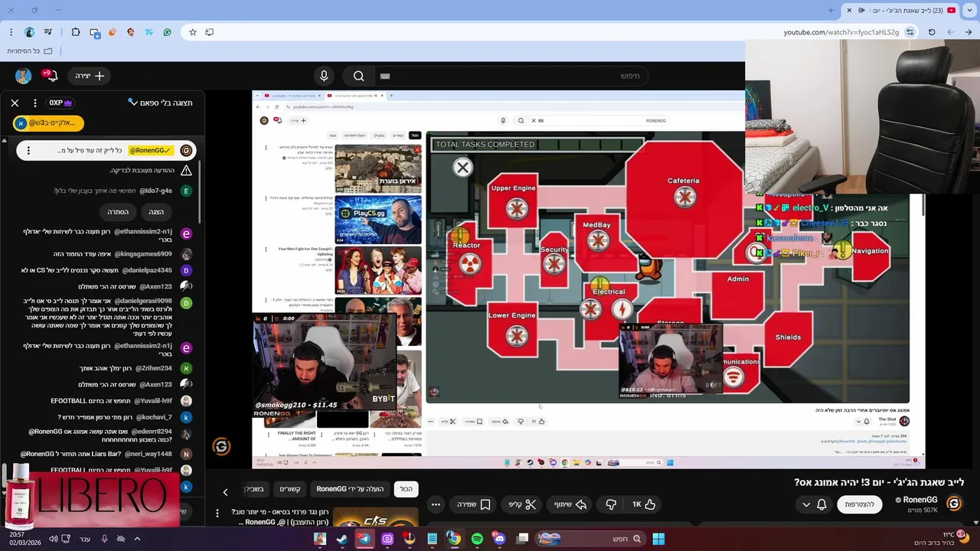Open the CS recommended video thumbnail
Screen dimensions: 980x551
pos(375,517)
